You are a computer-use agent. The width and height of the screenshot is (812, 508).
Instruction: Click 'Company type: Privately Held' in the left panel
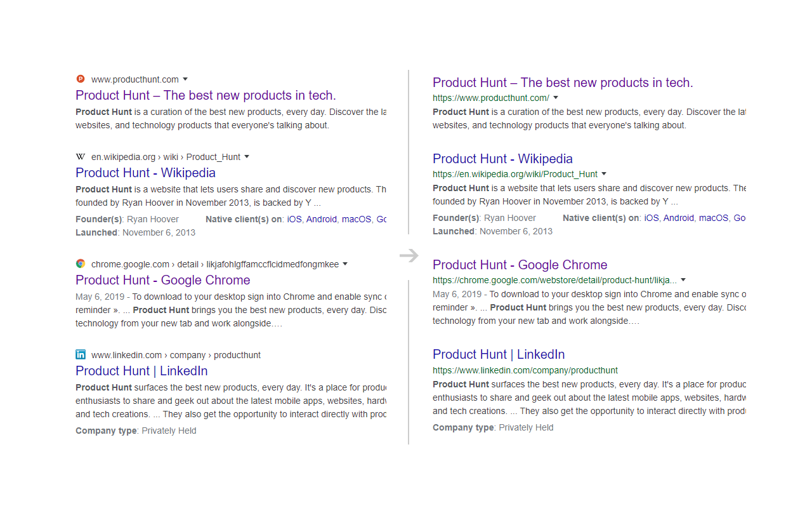point(136,431)
